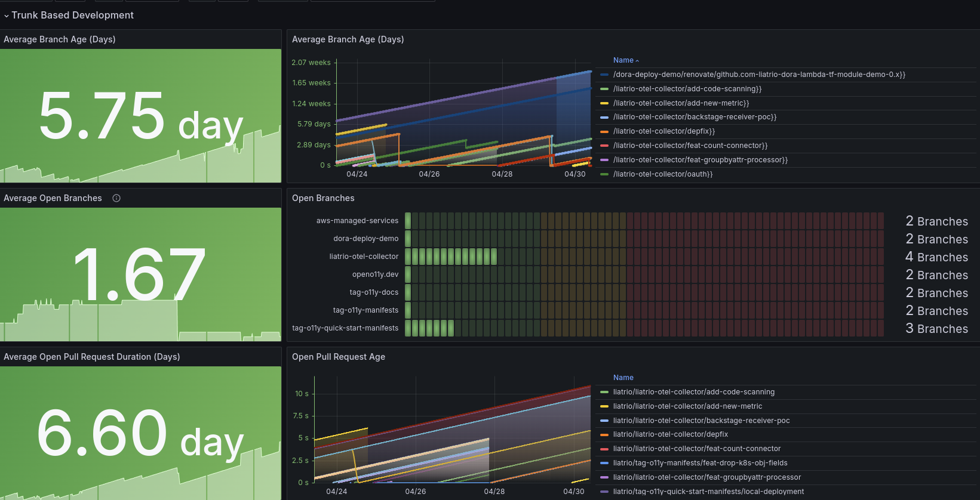Screen dimensions: 980x500
Task: Toggle legend series /liatrio-otel-collector/depfix}}
Action: point(664,131)
